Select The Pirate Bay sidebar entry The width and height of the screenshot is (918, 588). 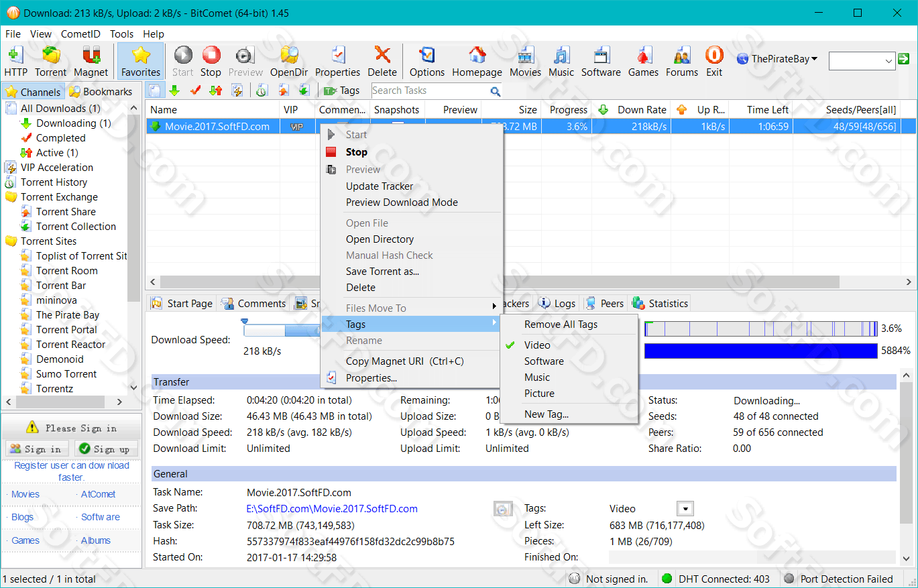tap(60, 315)
